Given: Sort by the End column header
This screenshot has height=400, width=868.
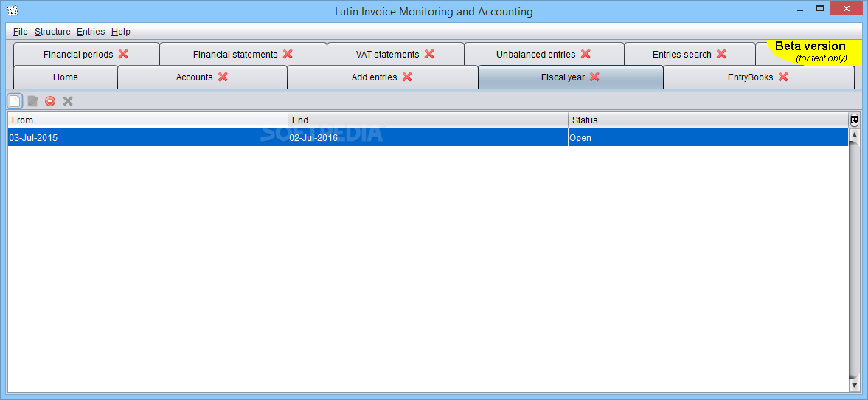Looking at the screenshot, I should [x=428, y=120].
